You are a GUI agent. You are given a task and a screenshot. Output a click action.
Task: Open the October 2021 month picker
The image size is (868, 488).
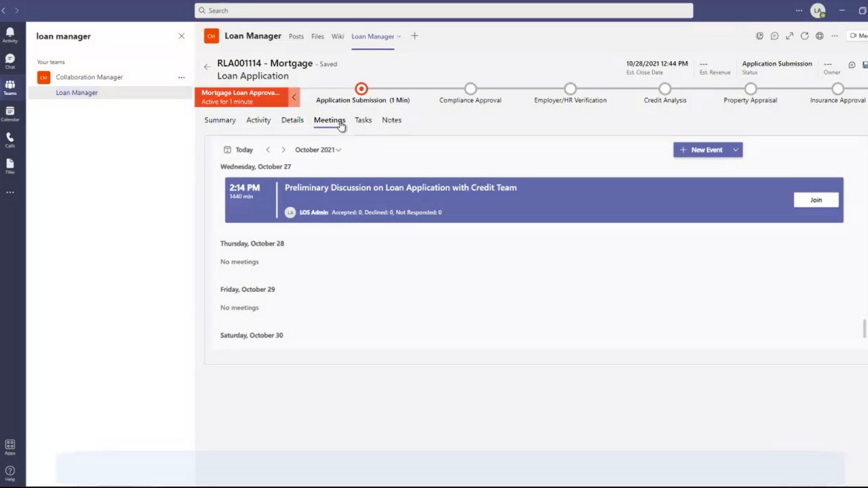point(318,150)
